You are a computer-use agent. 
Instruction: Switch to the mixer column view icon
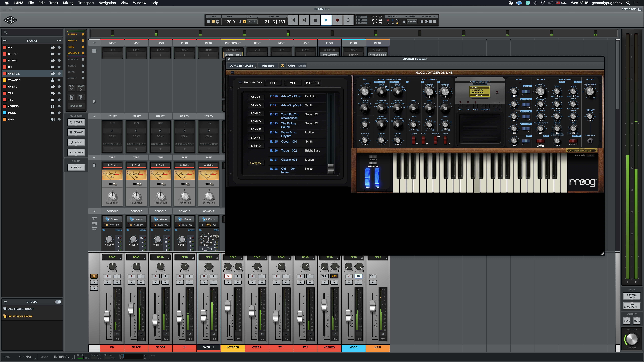coord(213,22)
